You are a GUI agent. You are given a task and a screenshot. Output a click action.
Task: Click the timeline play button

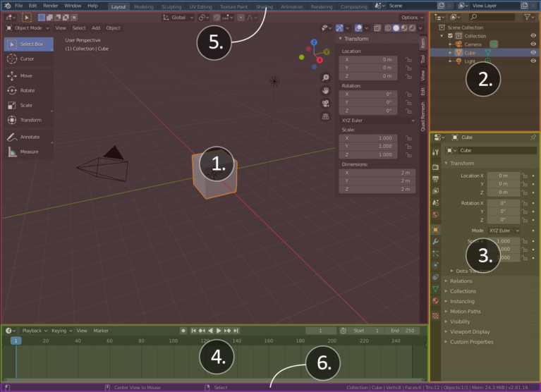219,331
